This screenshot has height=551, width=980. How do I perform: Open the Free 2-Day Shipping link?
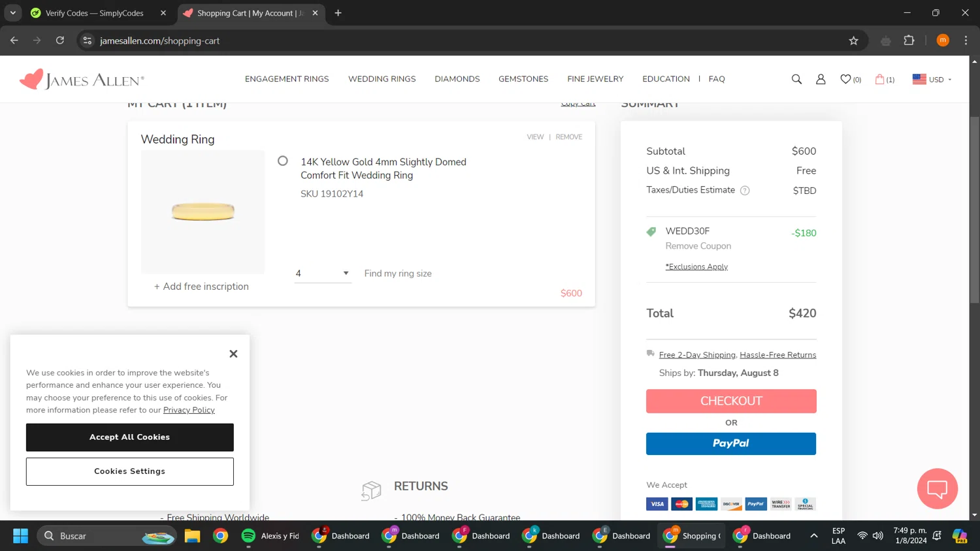click(697, 355)
